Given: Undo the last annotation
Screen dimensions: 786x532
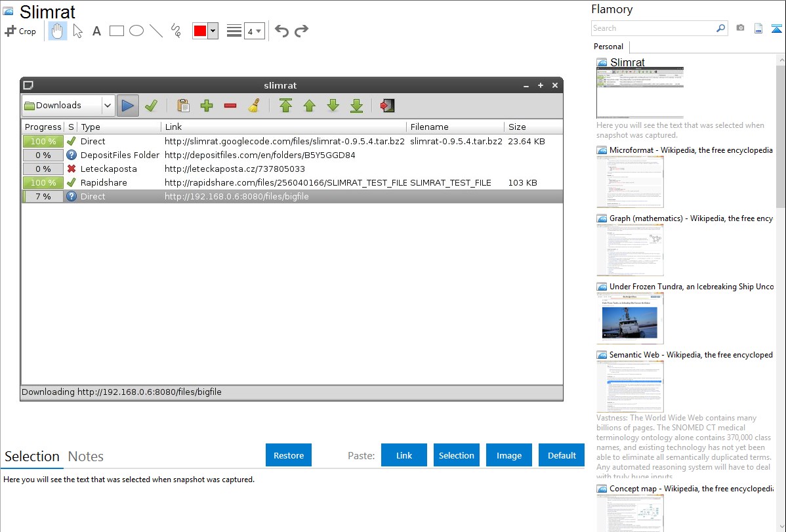Looking at the screenshot, I should 281,31.
